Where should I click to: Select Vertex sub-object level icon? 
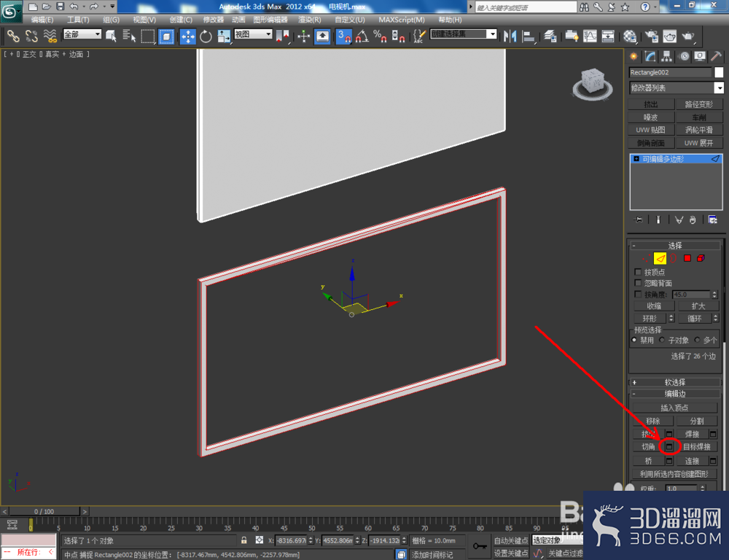(645, 258)
